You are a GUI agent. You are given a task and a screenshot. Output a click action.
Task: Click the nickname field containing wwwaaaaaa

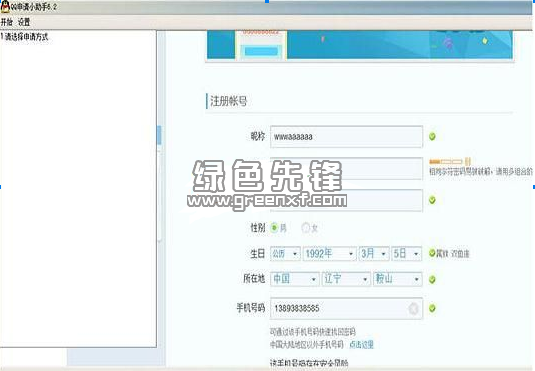coord(346,137)
